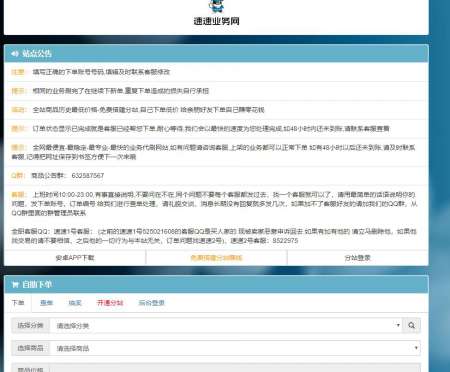The width and height of the screenshot is (450, 372).
Task: Switch to the 查单 tab
Action: pyautogui.click(x=46, y=303)
